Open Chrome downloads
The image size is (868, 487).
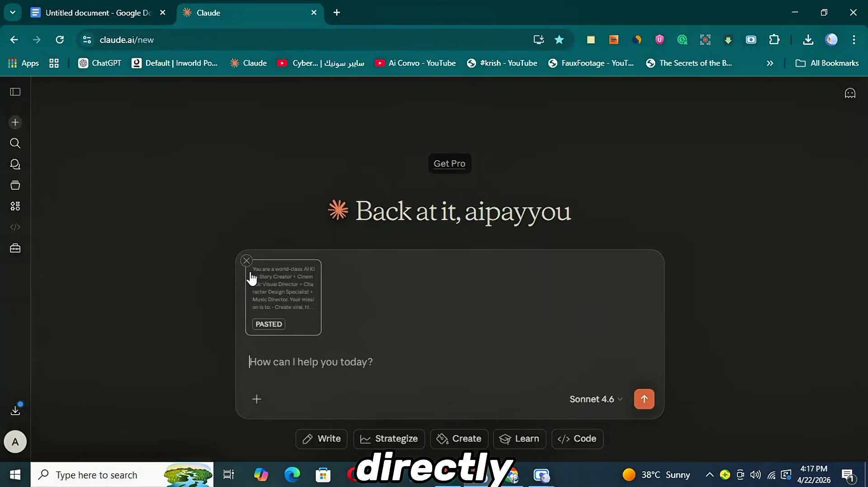point(808,40)
